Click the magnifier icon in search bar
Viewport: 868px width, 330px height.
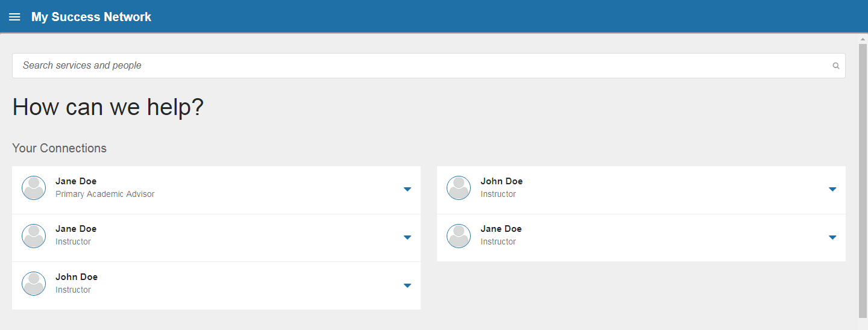point(835,66)
